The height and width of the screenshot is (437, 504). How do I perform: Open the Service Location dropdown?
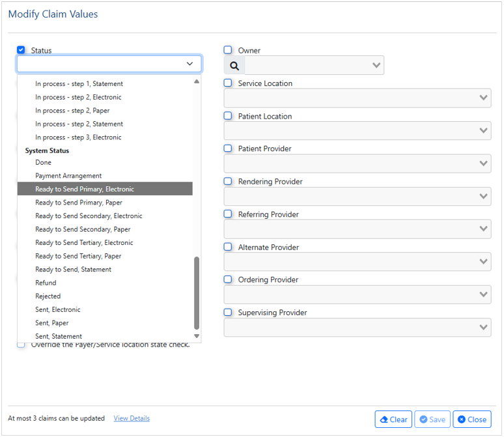(x=357, y=98)
